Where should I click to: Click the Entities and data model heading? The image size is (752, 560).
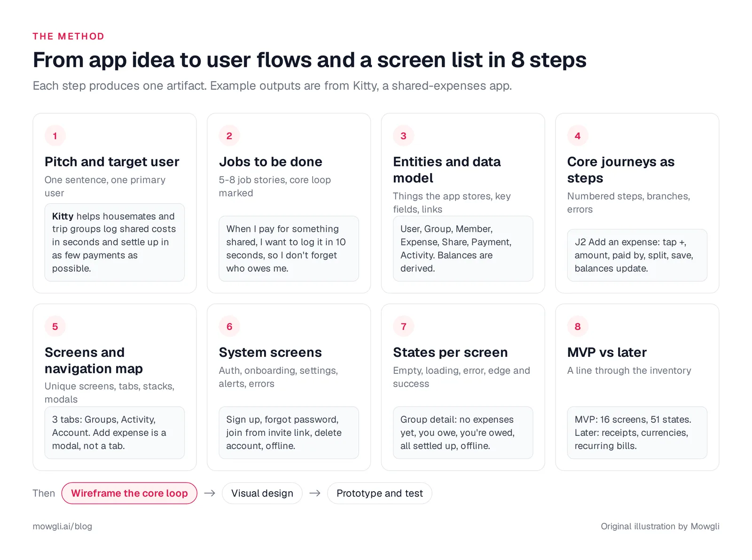click(447, 170)
